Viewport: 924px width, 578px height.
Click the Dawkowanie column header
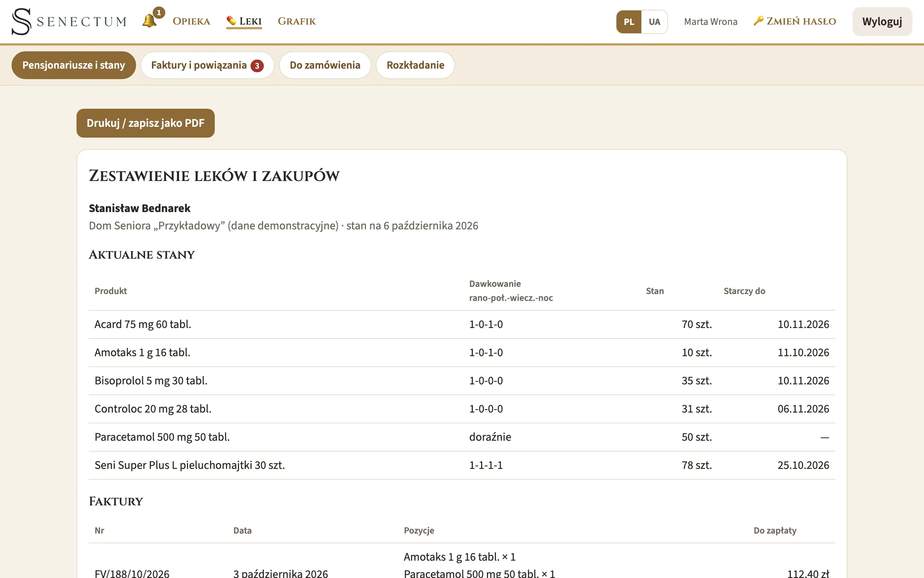click(x=511, y=291)
